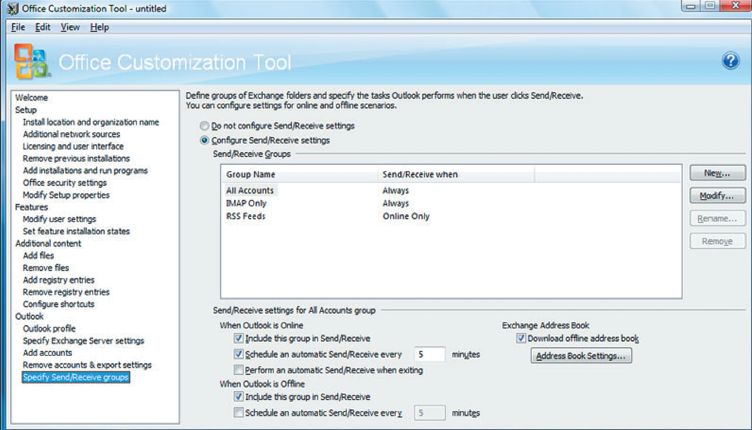Screen dimensions: 752x430
Task: Enable Perform automatic Send/Receive when exiting
Action: (238, 369)
